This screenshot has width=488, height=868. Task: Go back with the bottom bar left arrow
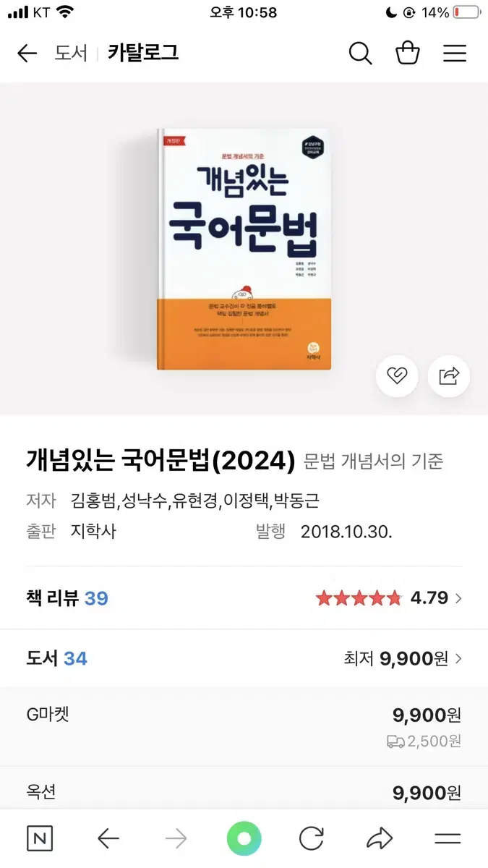point(108,838)
